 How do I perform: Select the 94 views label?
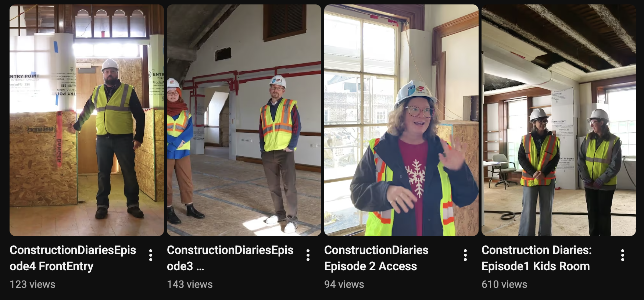344,284
